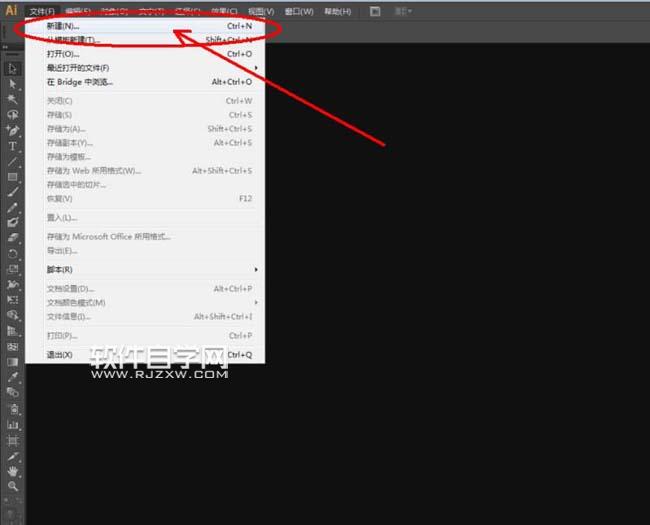The height and width of the screenshot is (525, 650).
Task: Select the Magic Wand tool
Action: point(12,100)
